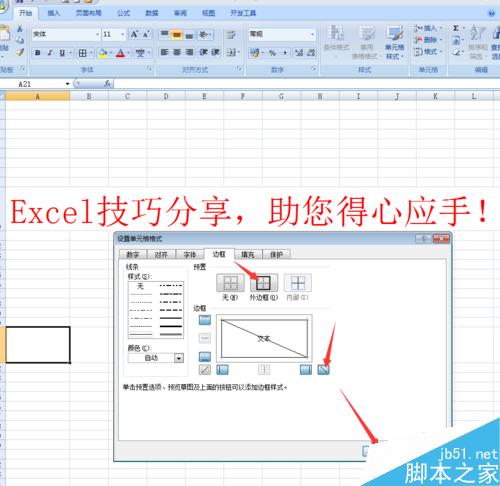Click the decrease decimal icon
The width and height of the screenshot is (500, 486).
click(311, 53)
